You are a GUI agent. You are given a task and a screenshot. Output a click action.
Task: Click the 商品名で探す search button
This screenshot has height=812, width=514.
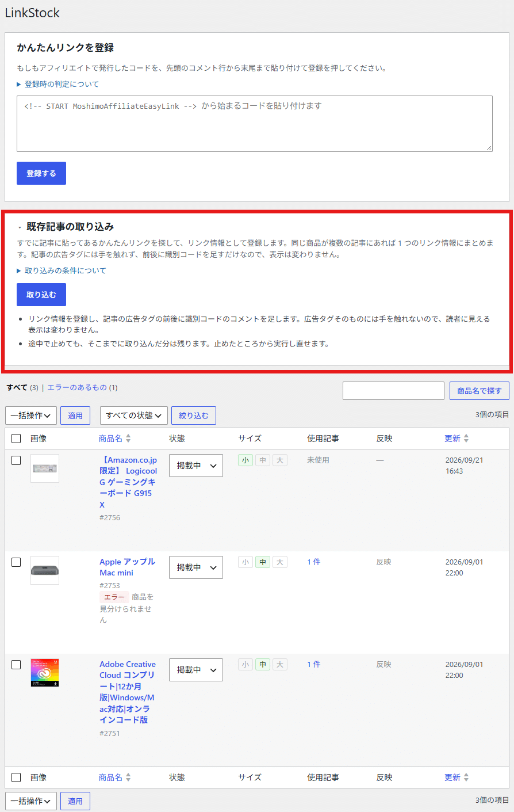click(x=480, y=391)
